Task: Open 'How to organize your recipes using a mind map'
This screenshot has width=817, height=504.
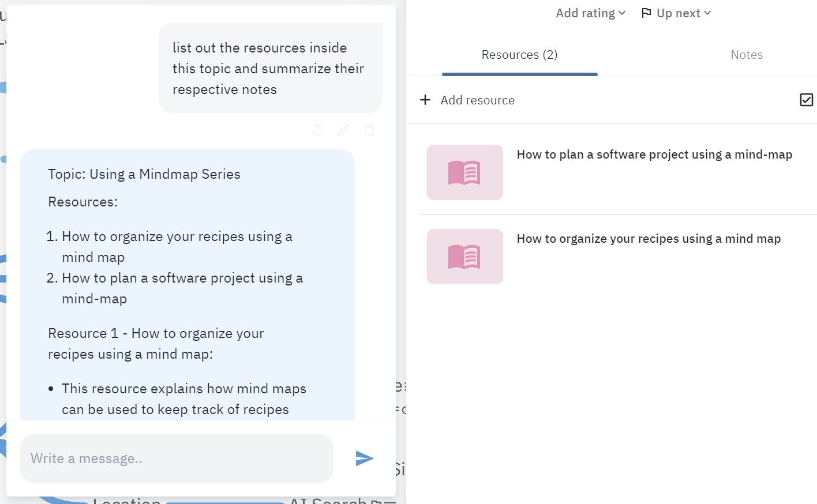Action: [x=649, y=239]
